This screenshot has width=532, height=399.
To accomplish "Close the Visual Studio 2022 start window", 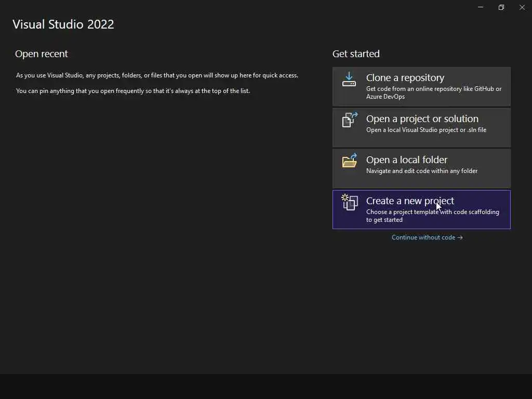I will click(522, 7).
